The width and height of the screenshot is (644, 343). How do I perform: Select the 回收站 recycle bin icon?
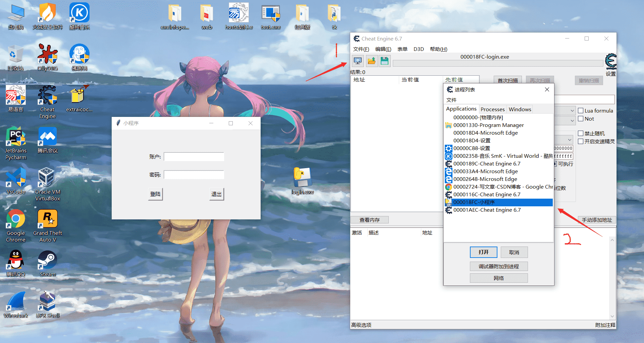pyautogui.click(x=16, y=58)
